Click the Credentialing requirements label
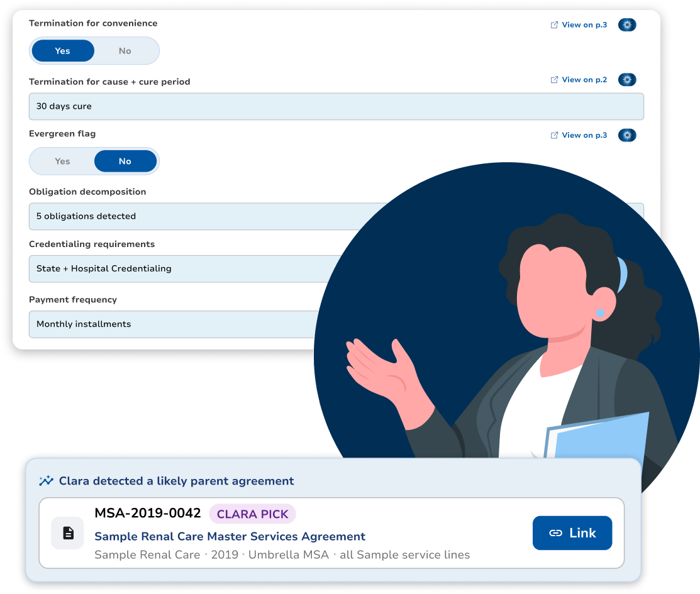 pyautogui.click(x=92, y=244)
